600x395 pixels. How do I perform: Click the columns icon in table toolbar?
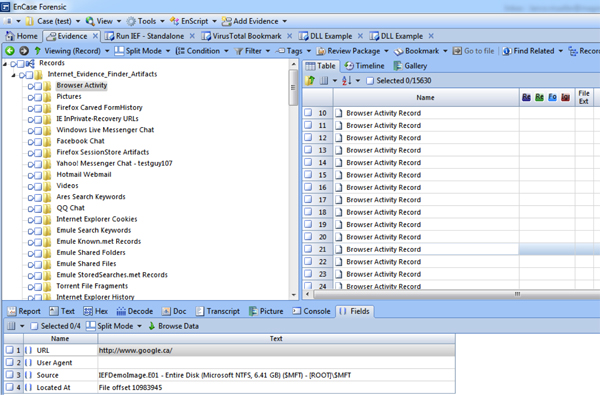(x=324, y=80)
